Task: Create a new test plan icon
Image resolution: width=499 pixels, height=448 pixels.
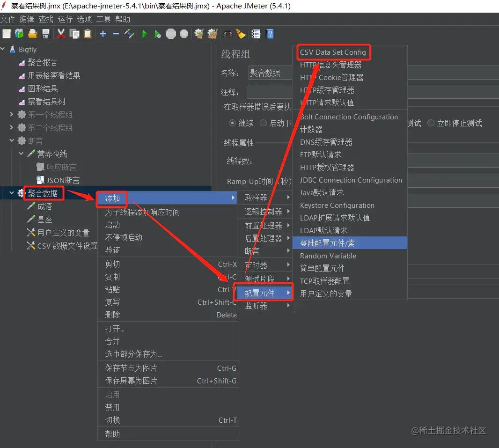Action: (7, 34)
